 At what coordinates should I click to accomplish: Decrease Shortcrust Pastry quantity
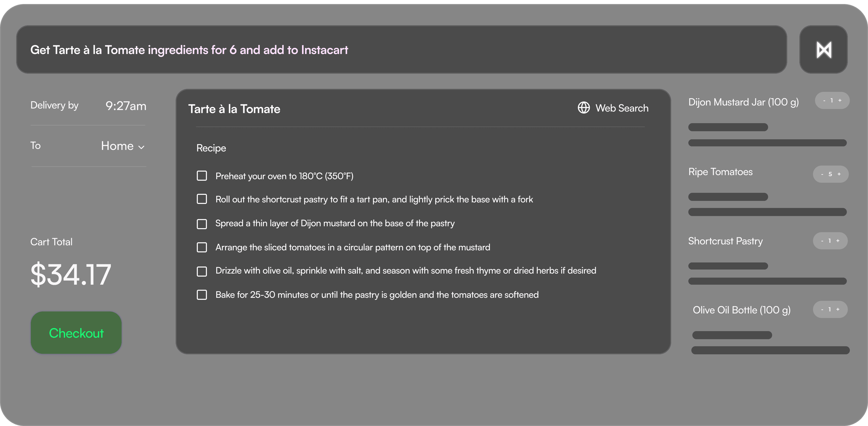click(x=822, y=241)
